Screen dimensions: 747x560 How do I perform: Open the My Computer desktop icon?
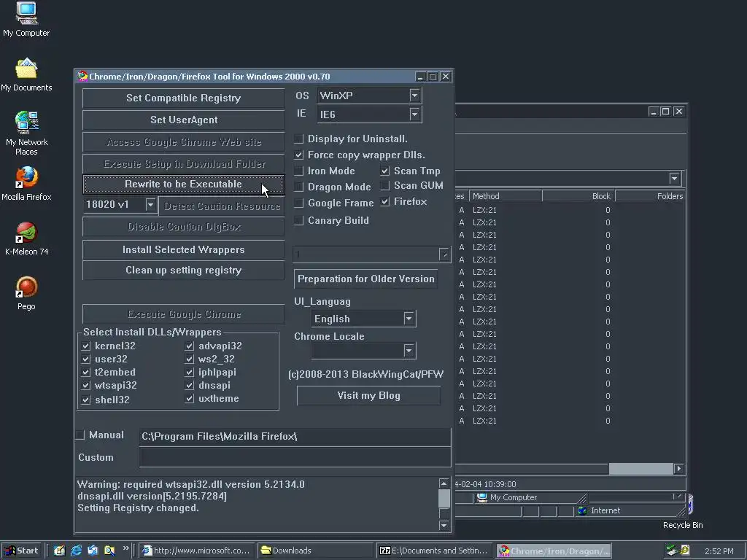[26, 19]
